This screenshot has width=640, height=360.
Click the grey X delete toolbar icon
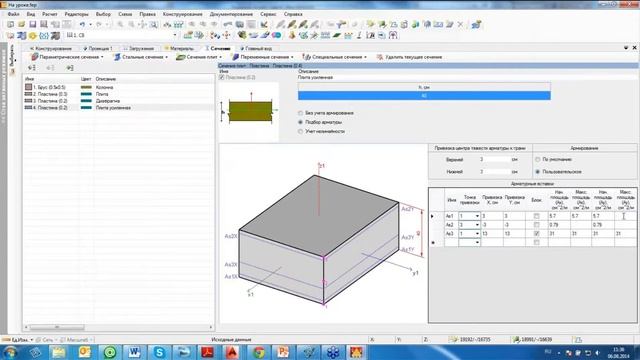point(460,25)
